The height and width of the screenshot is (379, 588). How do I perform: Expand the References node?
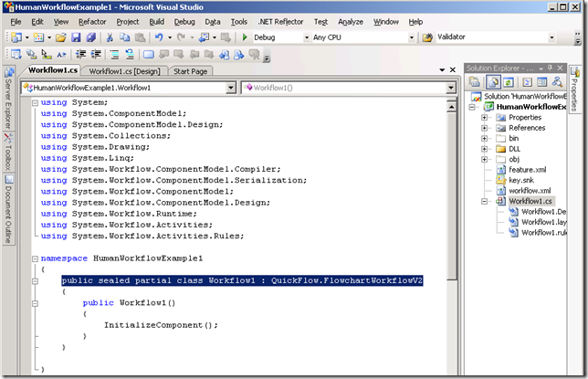click(484, 128)
